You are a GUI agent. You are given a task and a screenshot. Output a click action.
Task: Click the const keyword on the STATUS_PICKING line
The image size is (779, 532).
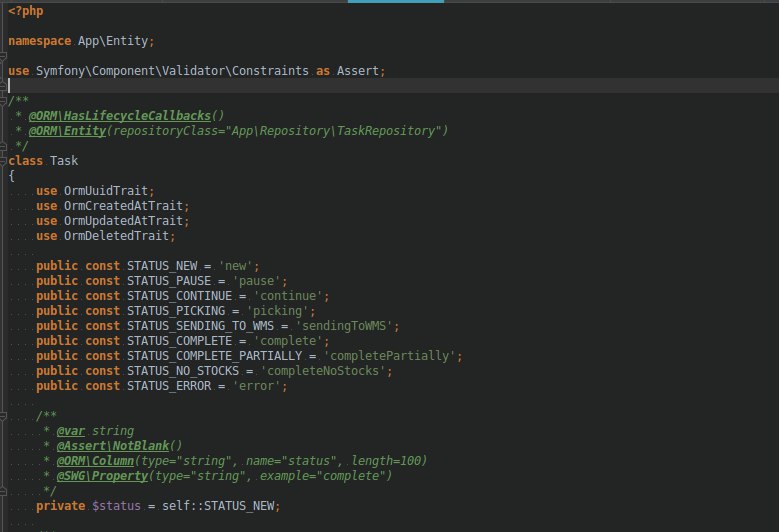(102, 310)
